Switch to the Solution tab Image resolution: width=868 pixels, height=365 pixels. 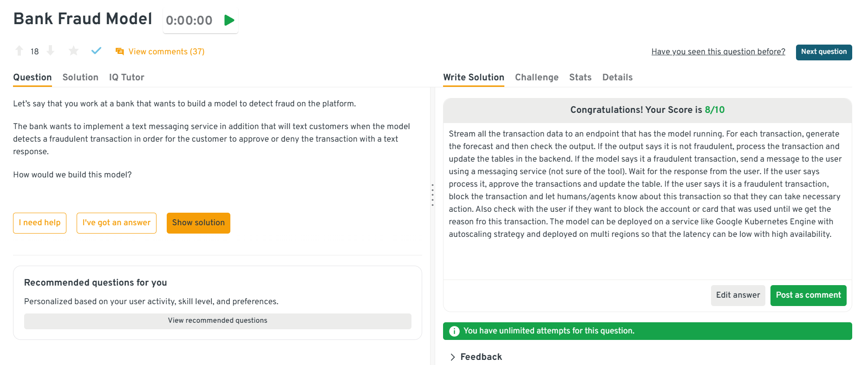(x=80, y=78)
